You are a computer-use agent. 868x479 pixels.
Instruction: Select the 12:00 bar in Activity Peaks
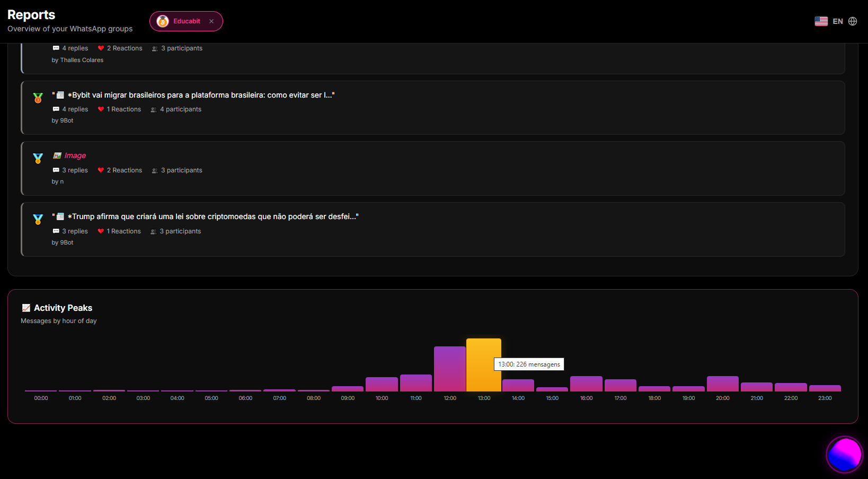point(450,369)
